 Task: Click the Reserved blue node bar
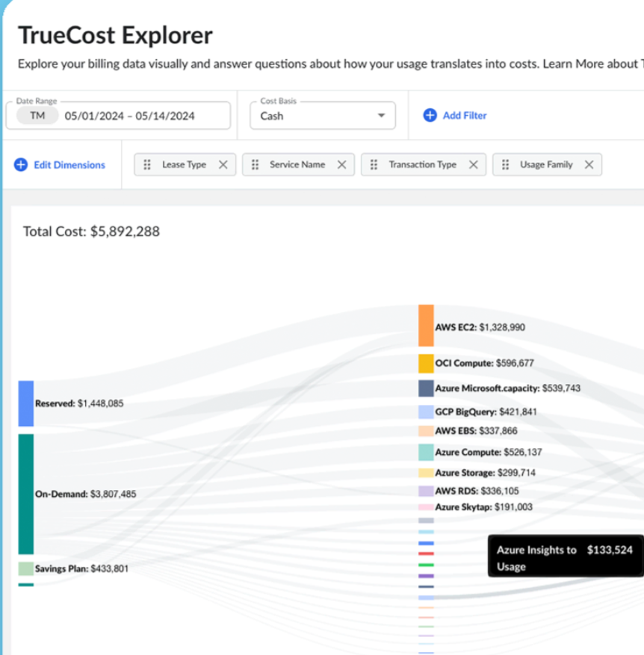tap(26, 403)
